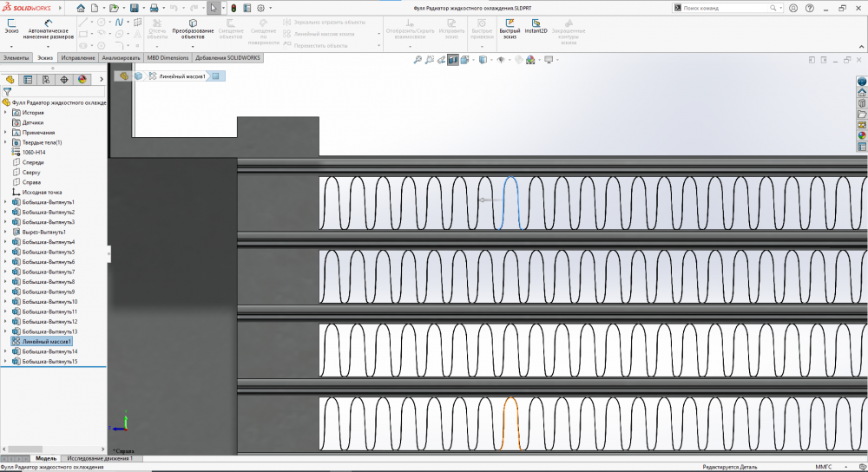
Task: Select the Print icon in title toolbar
Action: [154, 8]
